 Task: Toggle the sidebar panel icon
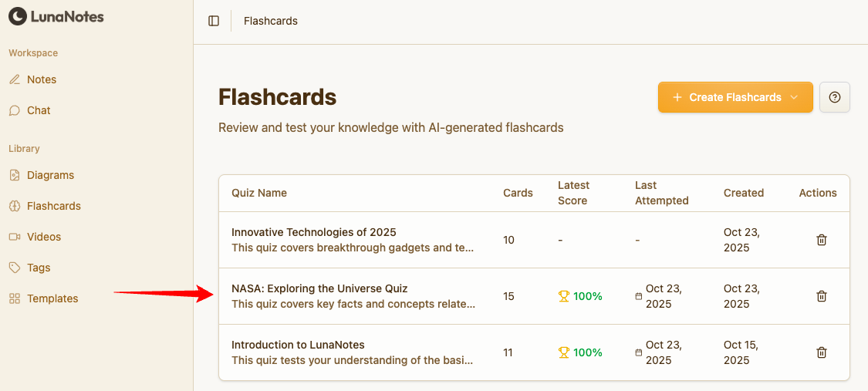coord(214,21)
